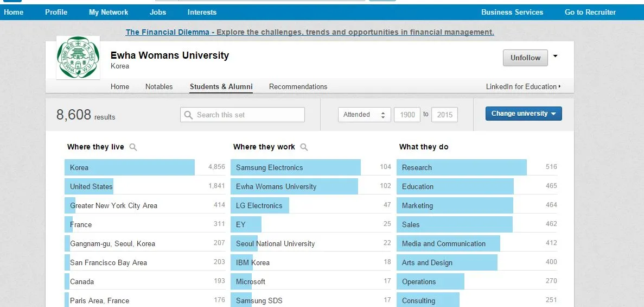Open the Attended dropdown selector
The height and width of the screenshot is (307, 644).
pos(364,115)
